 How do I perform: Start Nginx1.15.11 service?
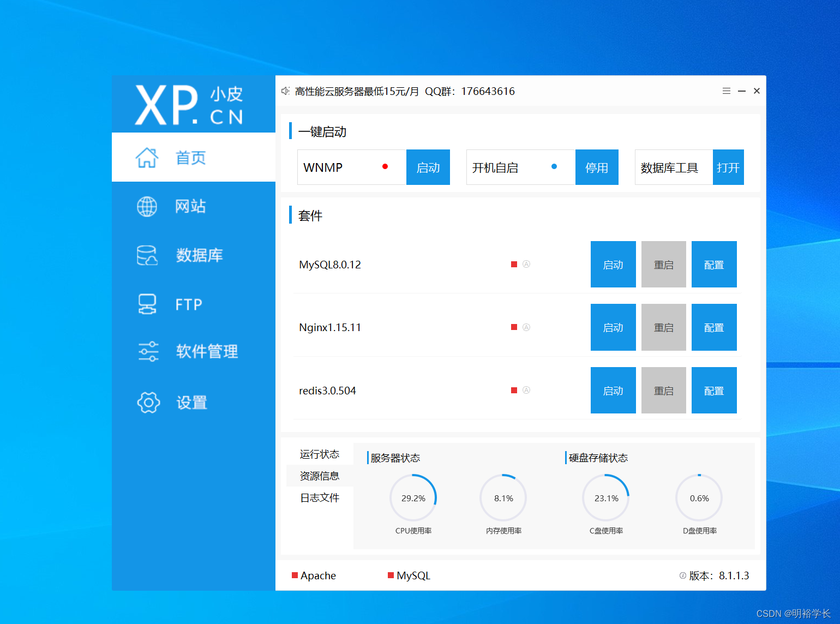tap(613, 327)
